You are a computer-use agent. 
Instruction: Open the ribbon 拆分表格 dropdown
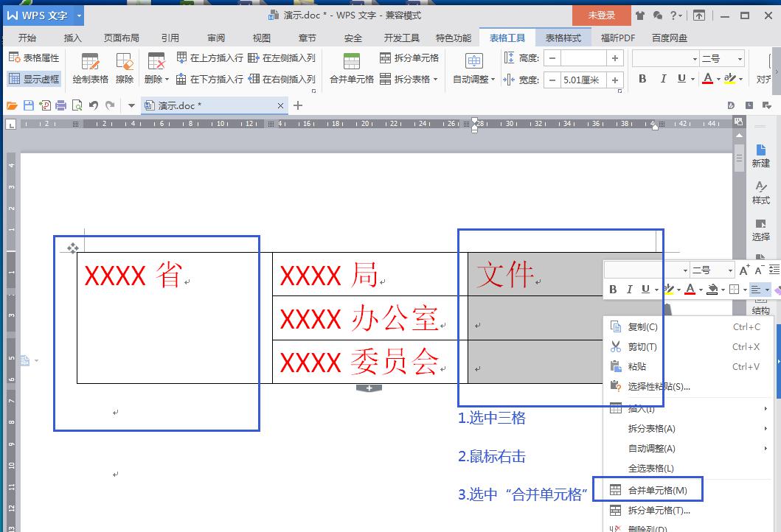point(409,79)
